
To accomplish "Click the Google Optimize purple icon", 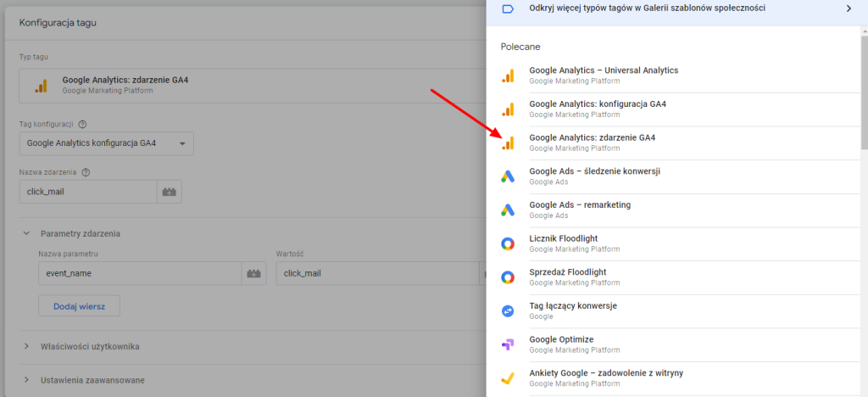I will coord(509,344).
